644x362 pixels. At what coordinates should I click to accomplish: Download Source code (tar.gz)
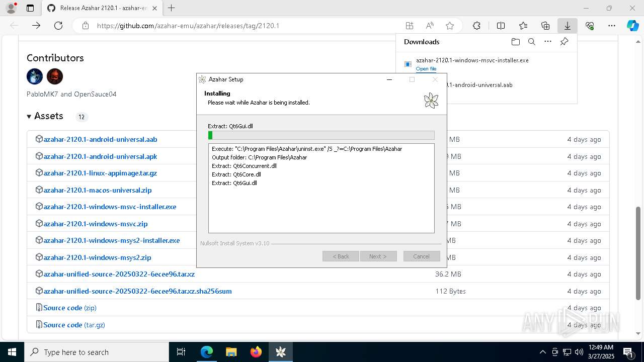[x=74, y=325]
